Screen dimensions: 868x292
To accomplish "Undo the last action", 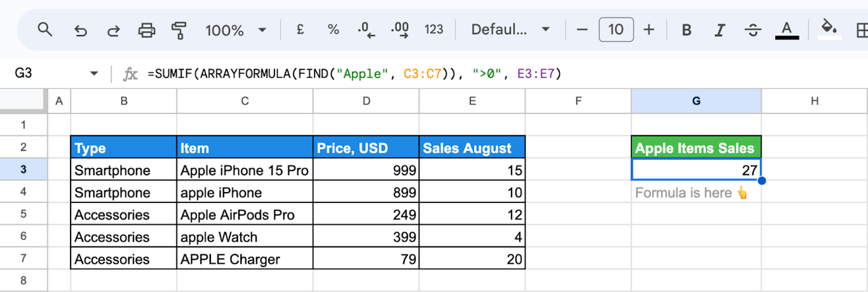I will 80,30.
